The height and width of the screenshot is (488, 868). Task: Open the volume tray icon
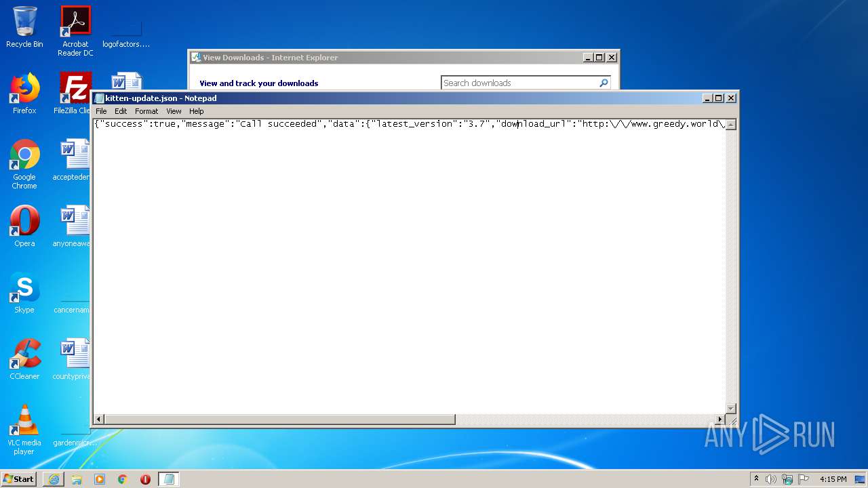(x=771, y=479)
